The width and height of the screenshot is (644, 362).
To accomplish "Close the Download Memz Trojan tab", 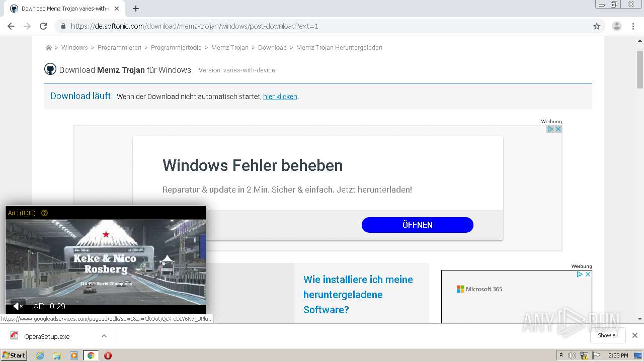I will (117, 9).
